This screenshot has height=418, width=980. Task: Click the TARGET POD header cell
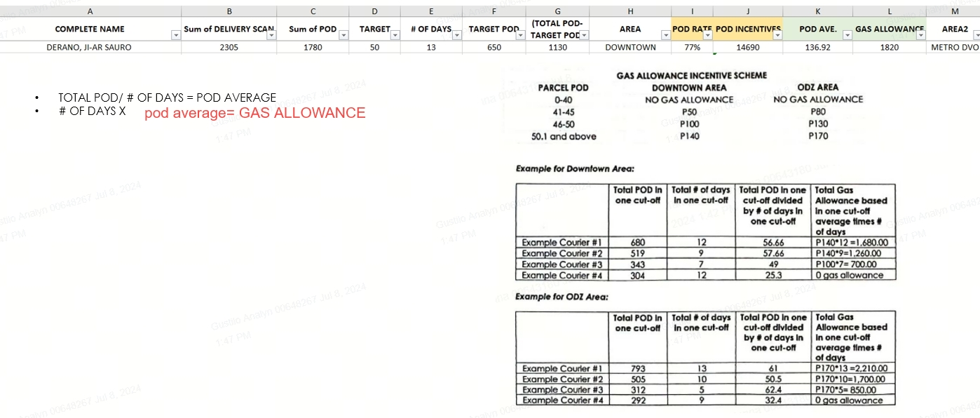click(x=494, y=29)
